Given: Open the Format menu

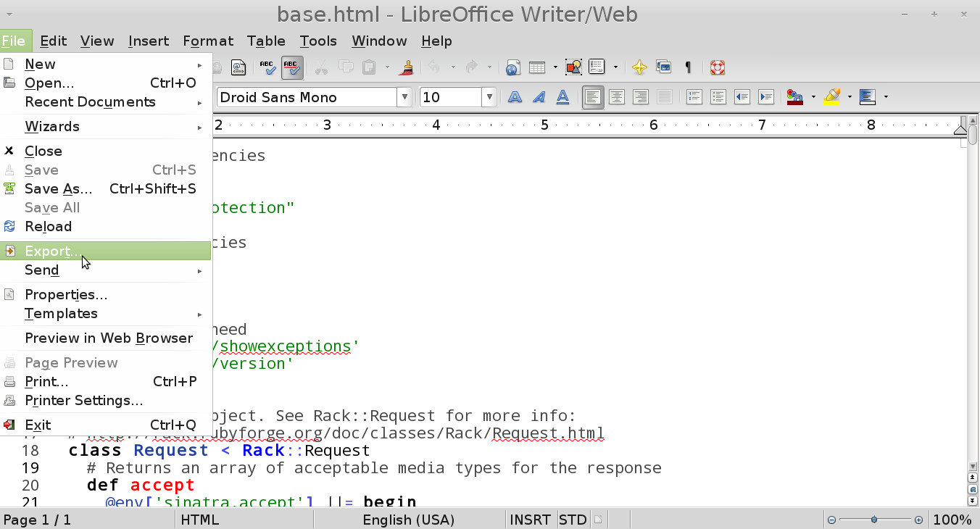Looking at the screenshot, I should pos(208,41).
